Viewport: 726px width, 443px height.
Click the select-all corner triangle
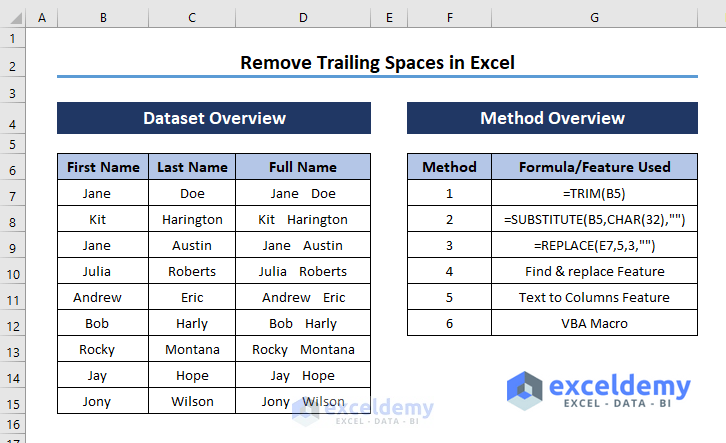13,18
